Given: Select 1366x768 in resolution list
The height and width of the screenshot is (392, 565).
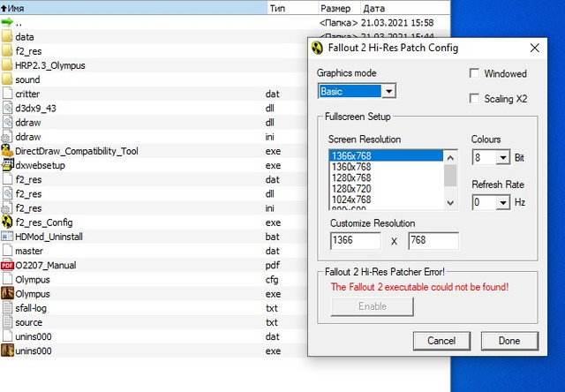Looking at the screenshot, I should pyautogui.click(x=387, y=155).
